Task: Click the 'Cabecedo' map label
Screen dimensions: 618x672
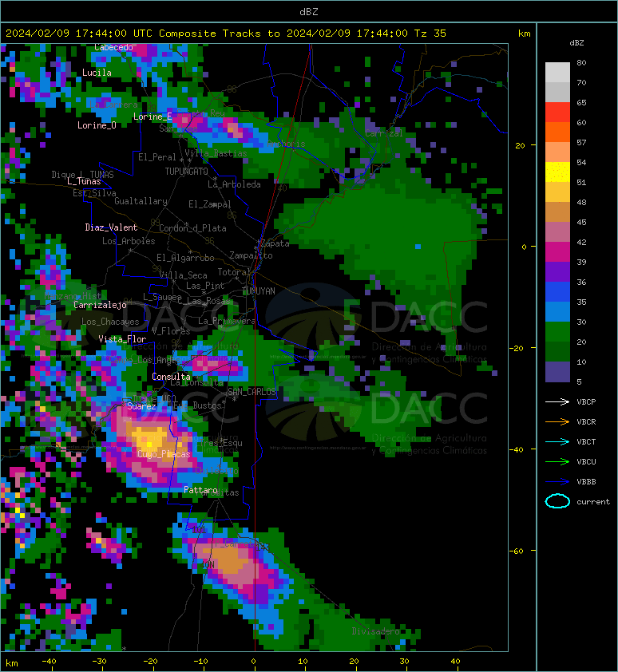Action: point(113,47)
